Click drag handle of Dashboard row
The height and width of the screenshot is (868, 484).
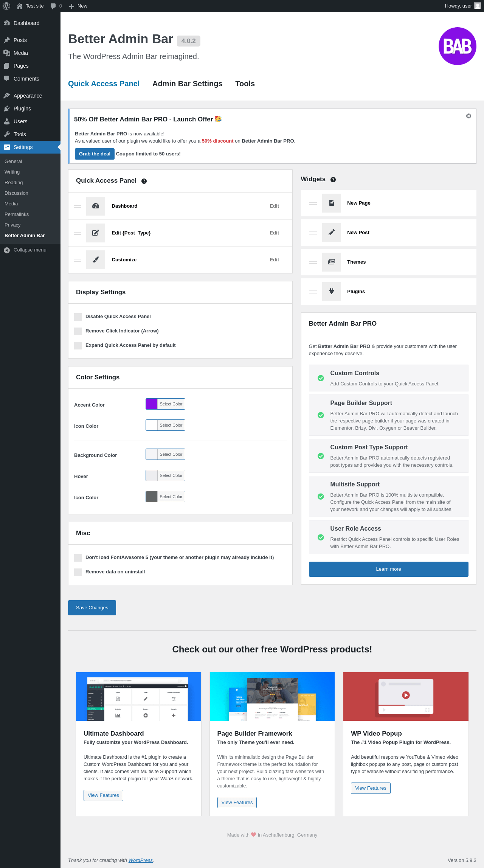coord(78,207)
